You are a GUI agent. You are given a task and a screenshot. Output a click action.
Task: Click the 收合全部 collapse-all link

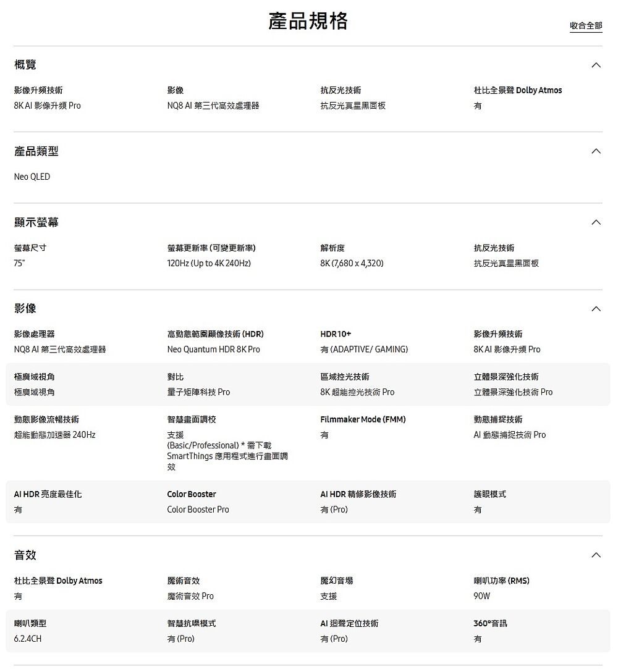[585, 25]
